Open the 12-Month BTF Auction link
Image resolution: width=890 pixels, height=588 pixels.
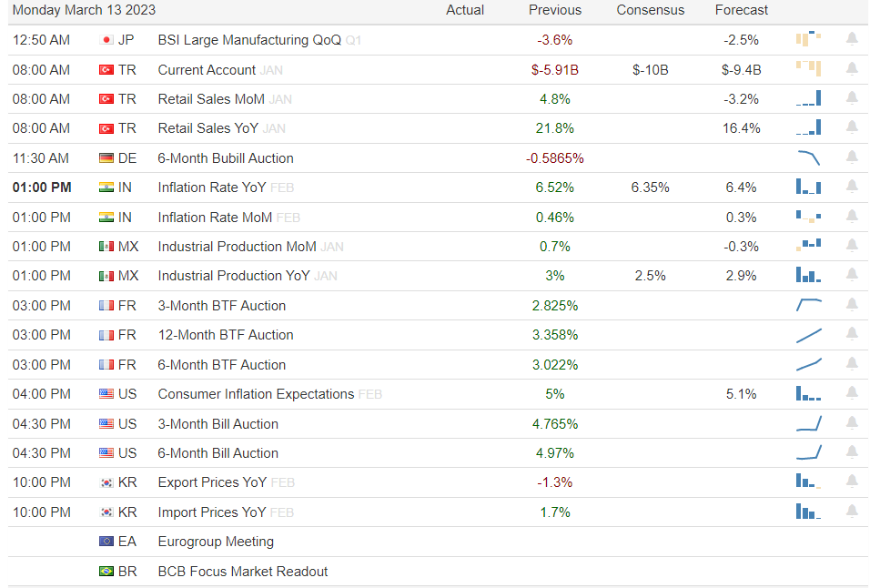pos(226,335)
